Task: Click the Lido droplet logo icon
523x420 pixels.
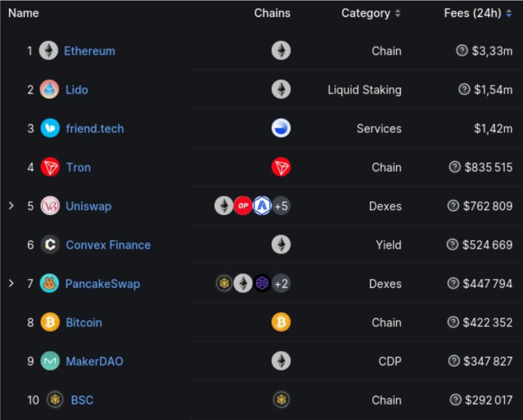Action: click(50, 90)
